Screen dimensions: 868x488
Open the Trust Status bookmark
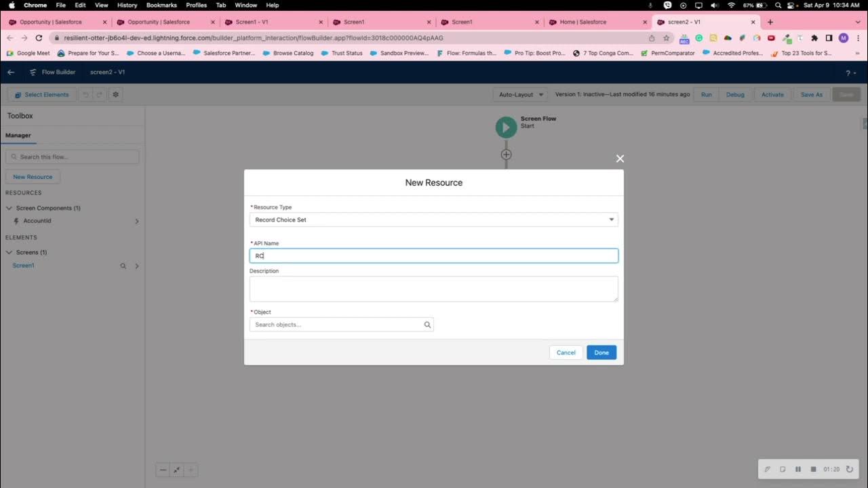[342, 53]
